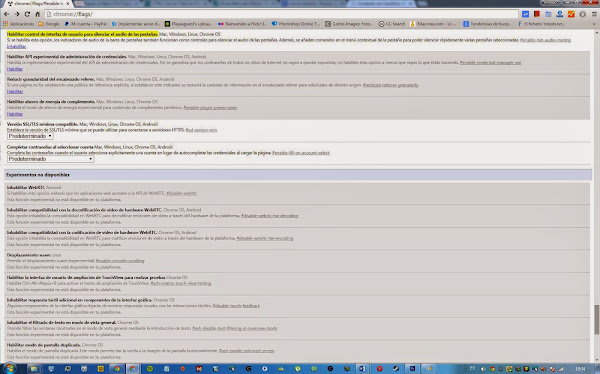Focus the chrome://flags address bar

(x=281, y=14)
